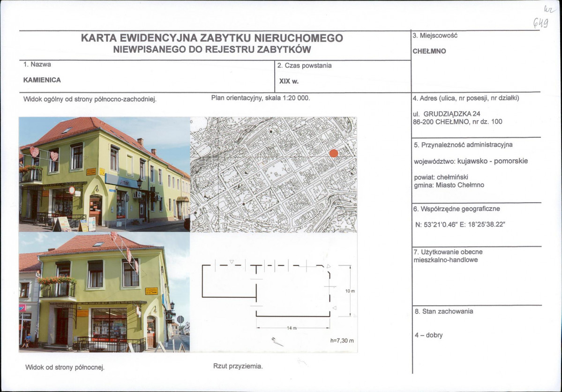Click caption 'Plan orientacyjny, skala 1:20 000.'
Image resolution: width=562 pixels, height=392 pixels.
point(261,98)
